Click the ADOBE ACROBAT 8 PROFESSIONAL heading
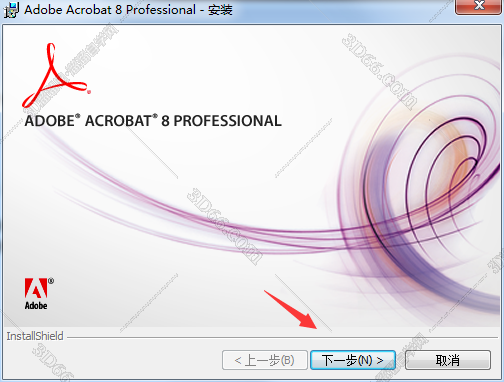 pos(153,121)
